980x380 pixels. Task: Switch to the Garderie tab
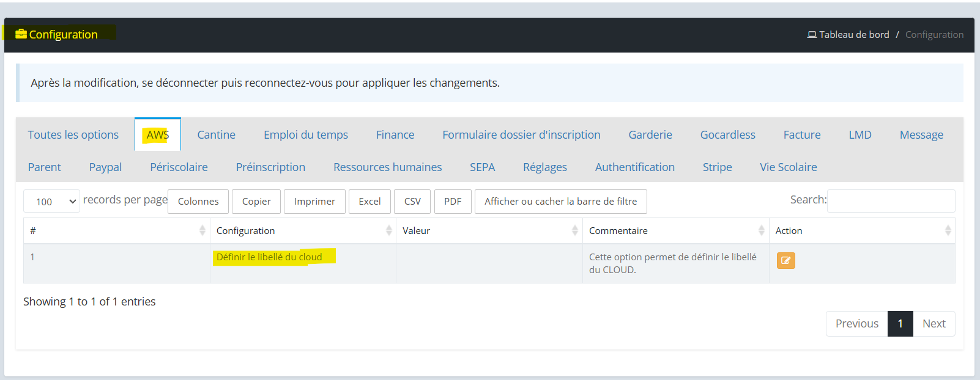(x=650, y=134)
